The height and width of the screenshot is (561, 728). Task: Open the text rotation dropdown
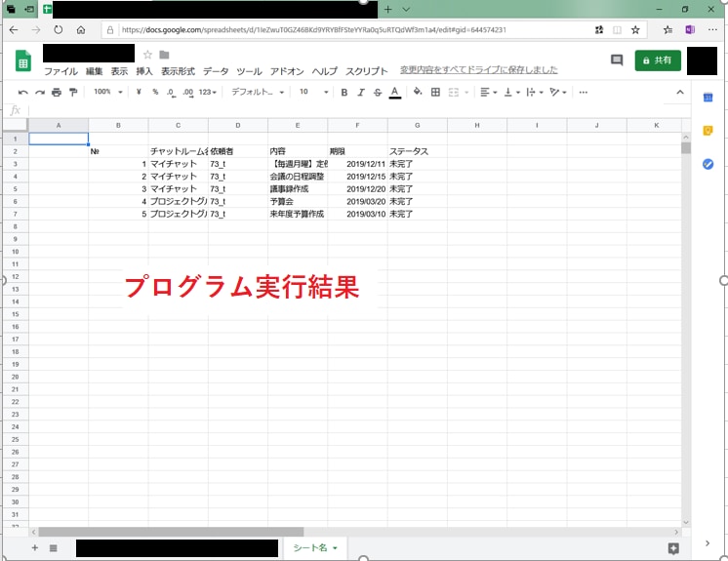click(x=558, y=93)
